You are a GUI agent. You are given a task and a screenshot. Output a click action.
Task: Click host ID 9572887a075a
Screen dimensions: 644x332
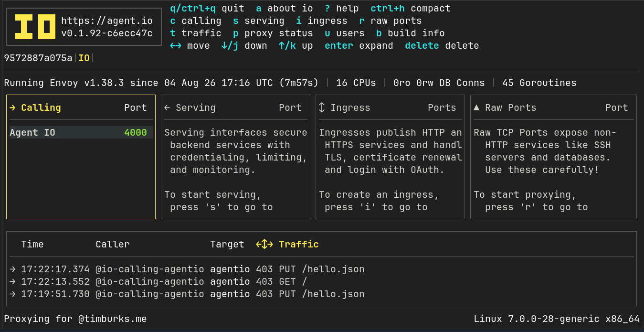point(38,58)
